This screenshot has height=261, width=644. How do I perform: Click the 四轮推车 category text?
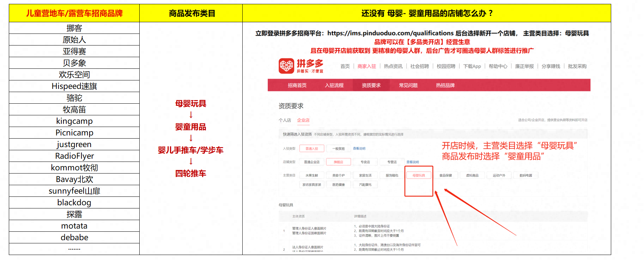pyautogui.click(x=191, y=174)
